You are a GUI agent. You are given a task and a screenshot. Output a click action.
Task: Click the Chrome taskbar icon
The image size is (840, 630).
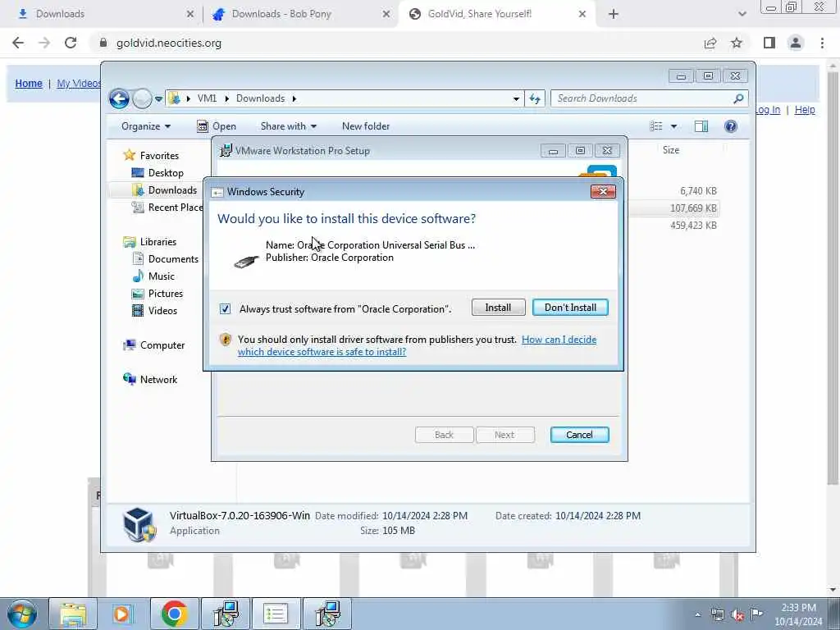click(x=174, y=614)
